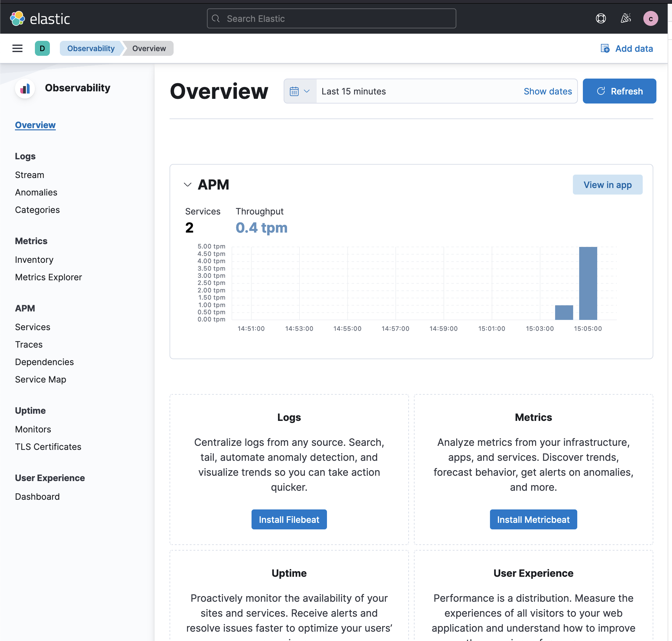The width and height of the screenshot is (672, 641).
Task: Click Install Filebeat button
Action: coord(289,519)
